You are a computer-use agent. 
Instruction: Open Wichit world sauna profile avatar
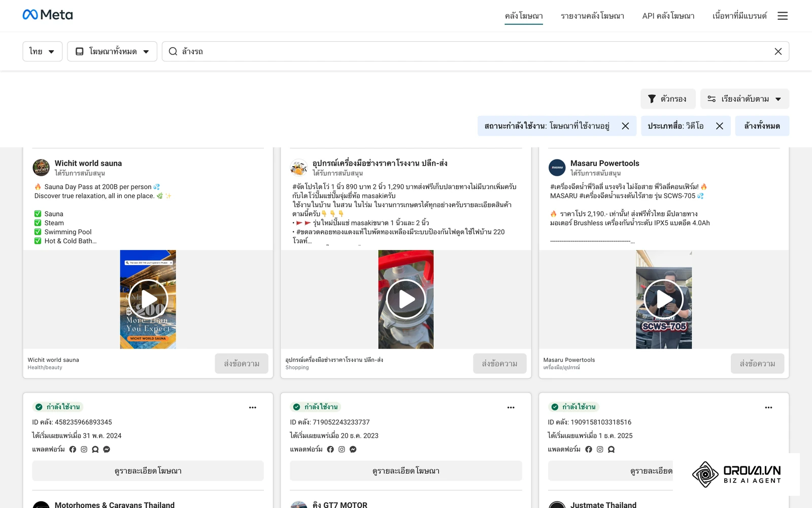41,168
